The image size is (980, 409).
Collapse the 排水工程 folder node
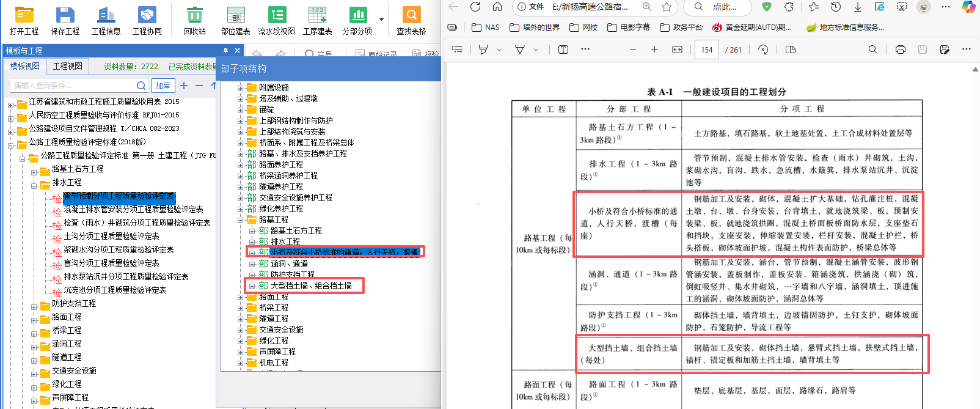click(x=34, y=183)
